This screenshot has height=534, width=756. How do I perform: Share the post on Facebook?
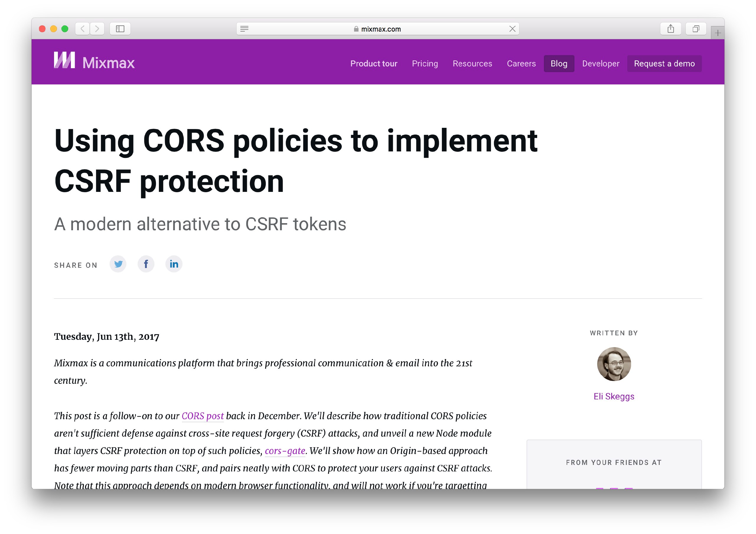point(146,264)
